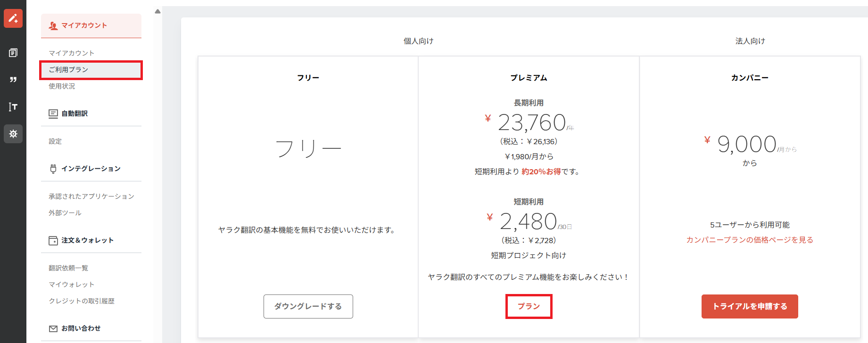Click the sidebar scroll-up arrow
The width and height of the screenshot is (868, 343).
[x=158, y=11]
